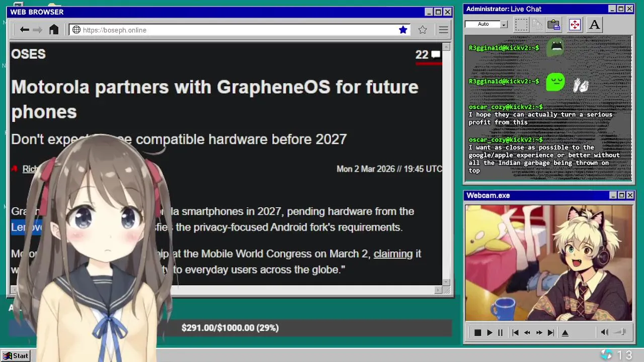The width and height of the screenshot is (644, 362).
Task: Click the outlined favorites star icon
Action: 423,30
